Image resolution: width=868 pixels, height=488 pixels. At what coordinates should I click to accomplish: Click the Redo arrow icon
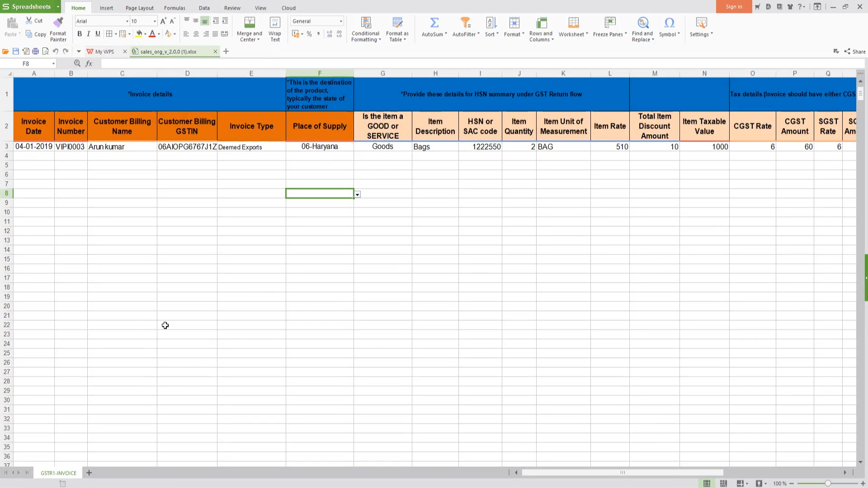66,52
